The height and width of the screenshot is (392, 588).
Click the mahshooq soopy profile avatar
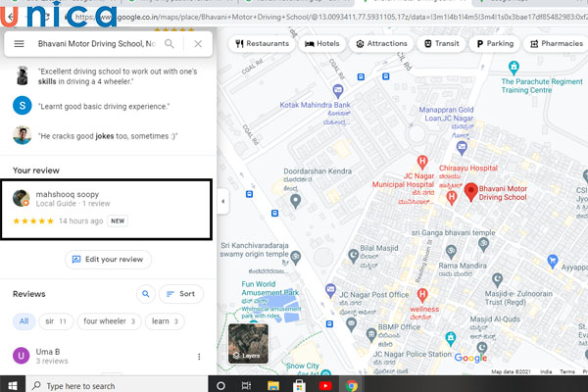point(21,198)
